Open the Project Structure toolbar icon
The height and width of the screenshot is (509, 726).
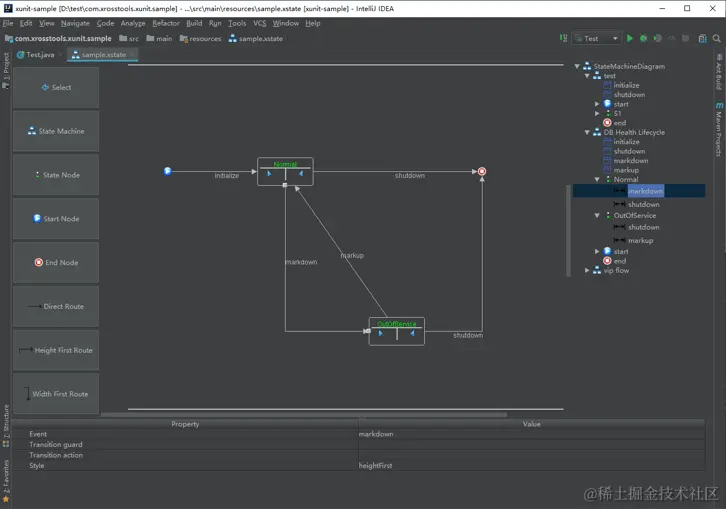tap(703, 38)
